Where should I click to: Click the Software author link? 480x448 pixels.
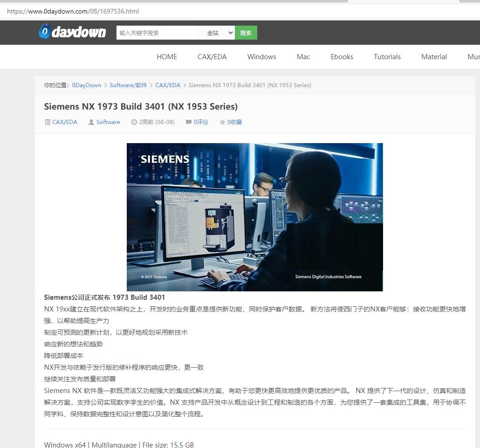pos(108,122)
